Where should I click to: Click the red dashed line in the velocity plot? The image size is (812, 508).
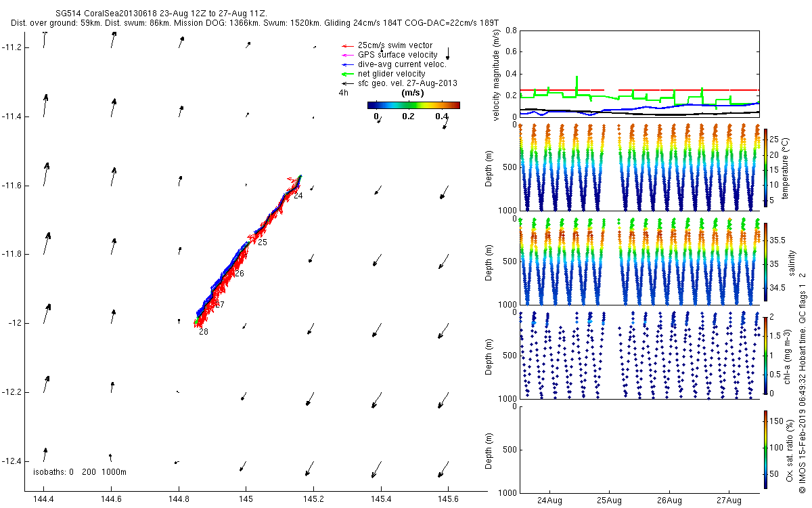tap(638, 89)
